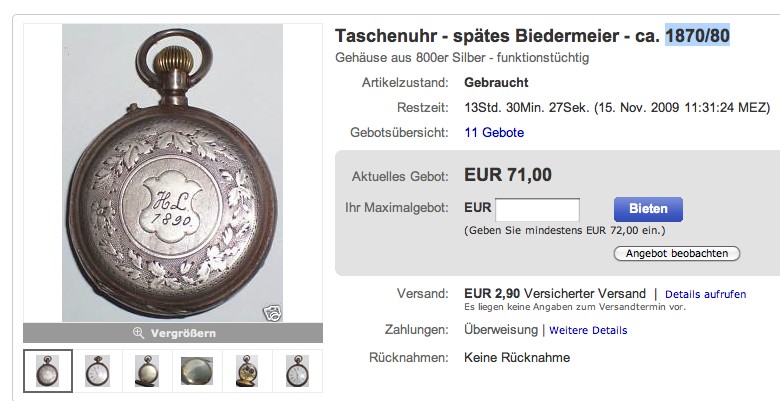Click the highlighted 1870/80 text in title
Image resolution: width=780 pixels, height=401 pixels.
click(697, 37)
